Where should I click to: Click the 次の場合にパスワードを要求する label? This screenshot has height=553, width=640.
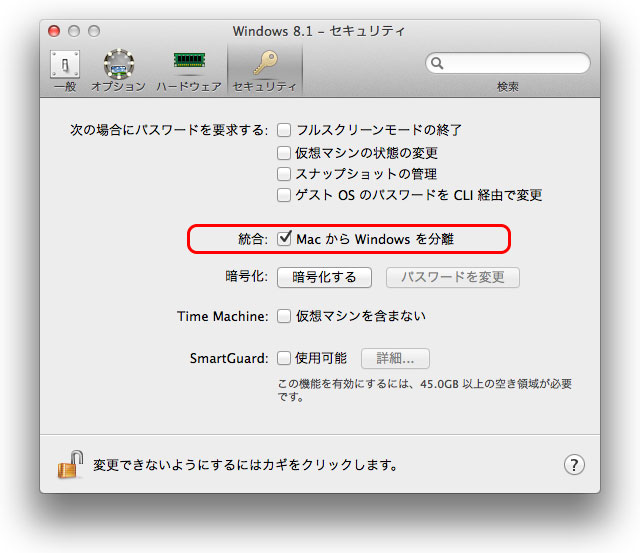169,130
